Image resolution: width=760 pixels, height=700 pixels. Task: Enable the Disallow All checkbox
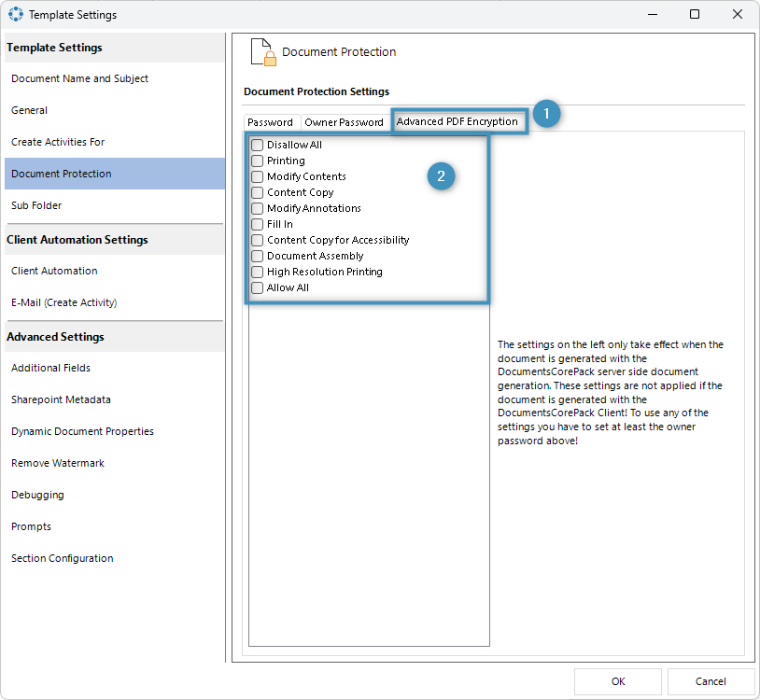pyautogui.click(x=258, y=145)
